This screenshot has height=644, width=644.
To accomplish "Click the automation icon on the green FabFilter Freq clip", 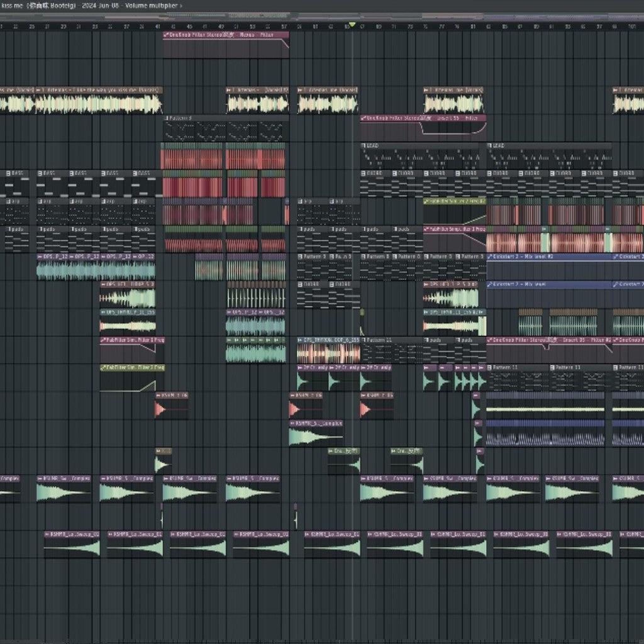I will 103,367.
